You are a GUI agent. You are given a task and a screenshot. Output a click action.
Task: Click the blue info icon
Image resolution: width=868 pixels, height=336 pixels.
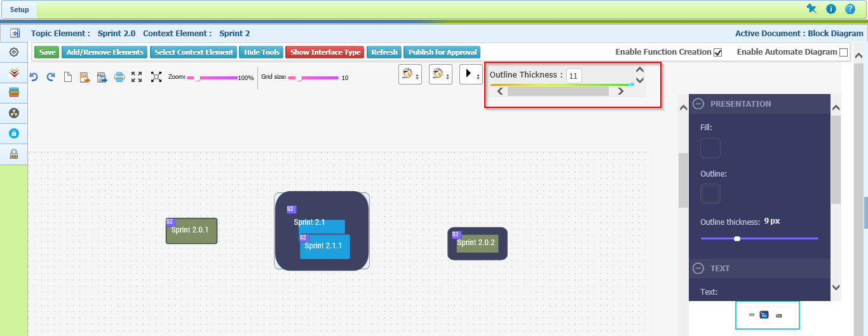pyautogui.click(x=831, y=9)
